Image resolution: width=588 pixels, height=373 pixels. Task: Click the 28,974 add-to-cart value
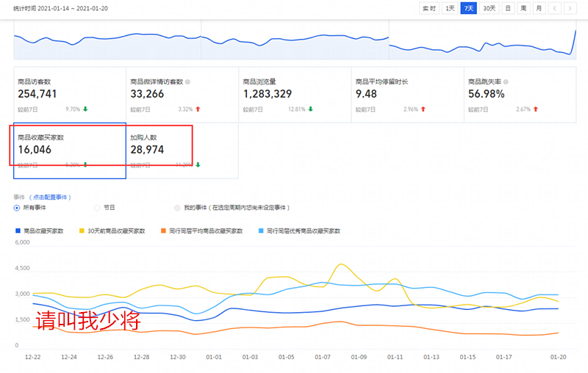click(147, 150)
